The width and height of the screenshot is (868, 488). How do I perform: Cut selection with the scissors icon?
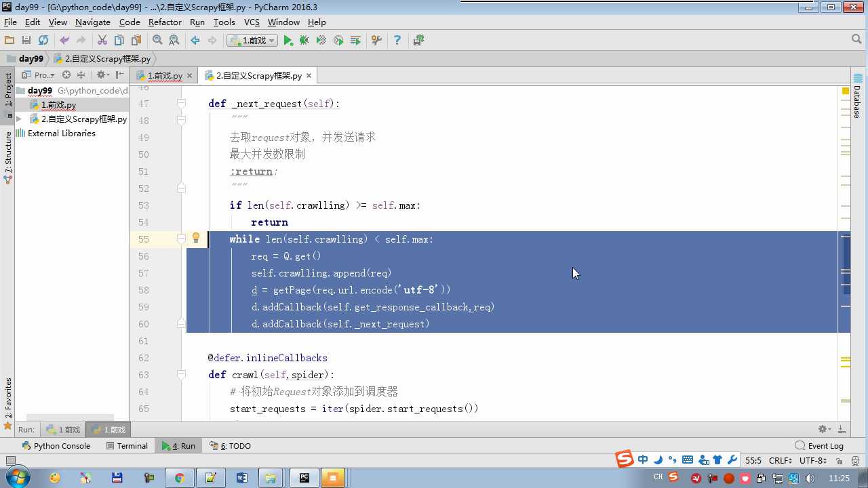pos(102,41)
